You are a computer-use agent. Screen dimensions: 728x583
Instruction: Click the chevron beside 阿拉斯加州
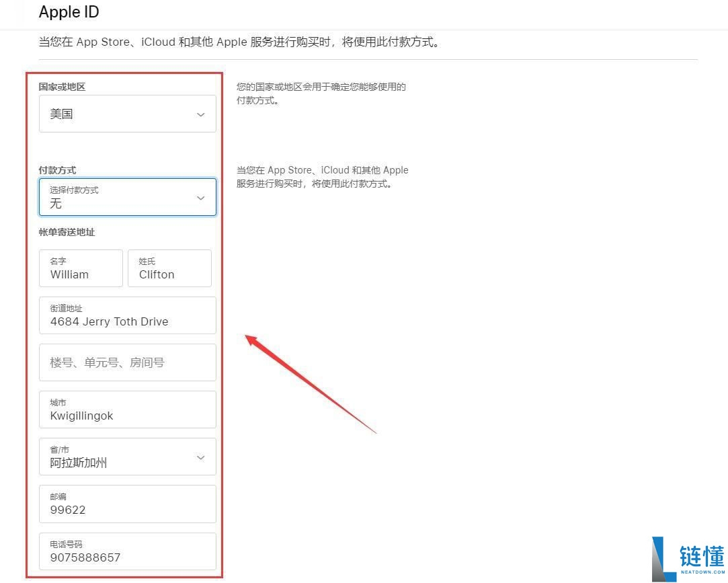(200, 457)
